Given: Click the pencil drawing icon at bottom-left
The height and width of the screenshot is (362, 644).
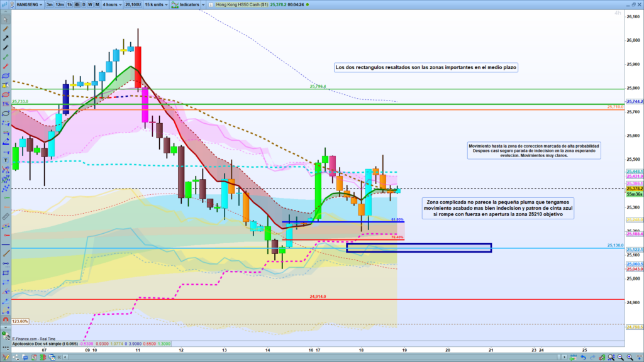Looking at the screenshot, I should click(6, 357).
